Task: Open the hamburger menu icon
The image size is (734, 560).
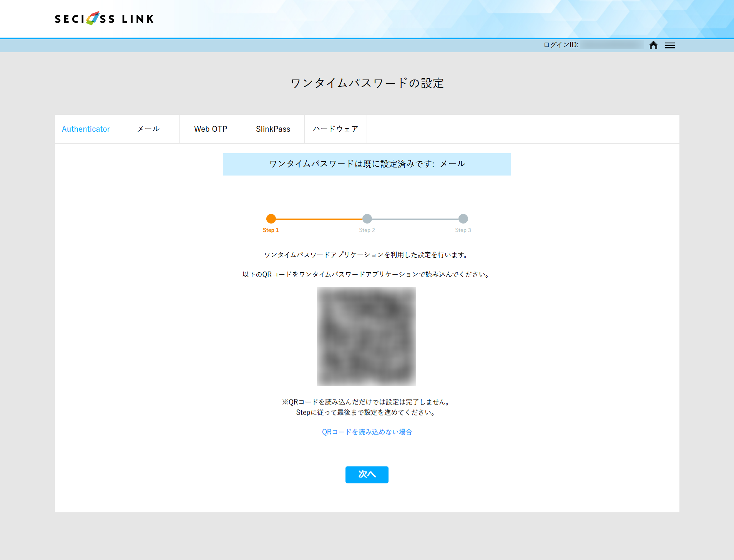Action: pyautogui.click(x=670, y=45)
